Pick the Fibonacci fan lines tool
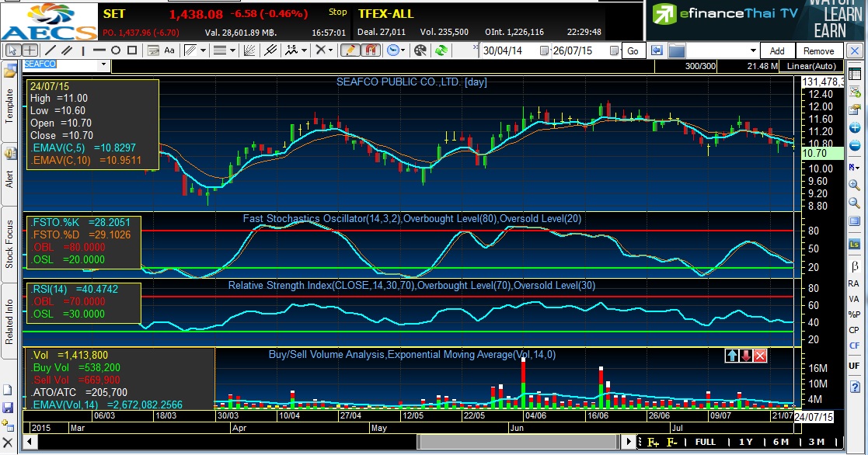Viewport: 868px width, 455px height. (249, 51)
